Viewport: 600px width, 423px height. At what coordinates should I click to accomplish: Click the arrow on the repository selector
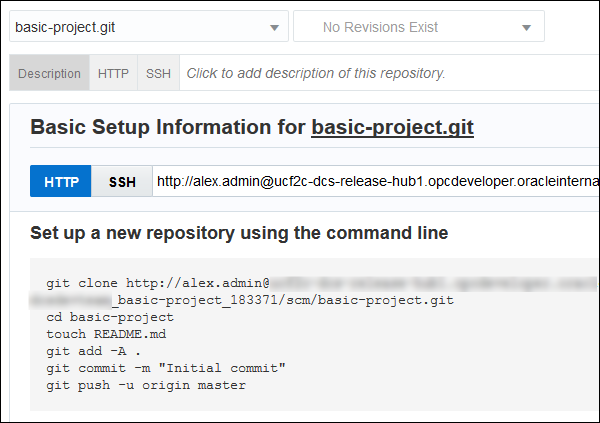pos(275,28)
